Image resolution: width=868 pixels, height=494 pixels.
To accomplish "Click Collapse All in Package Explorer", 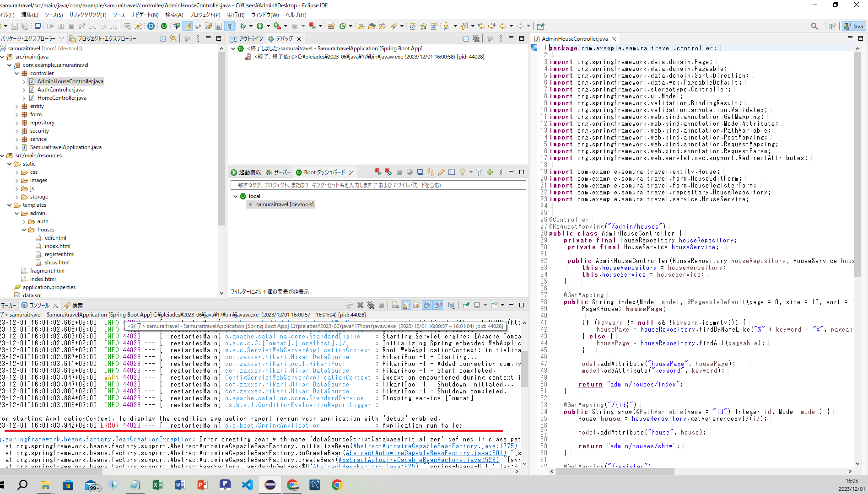I will [162, 39].
